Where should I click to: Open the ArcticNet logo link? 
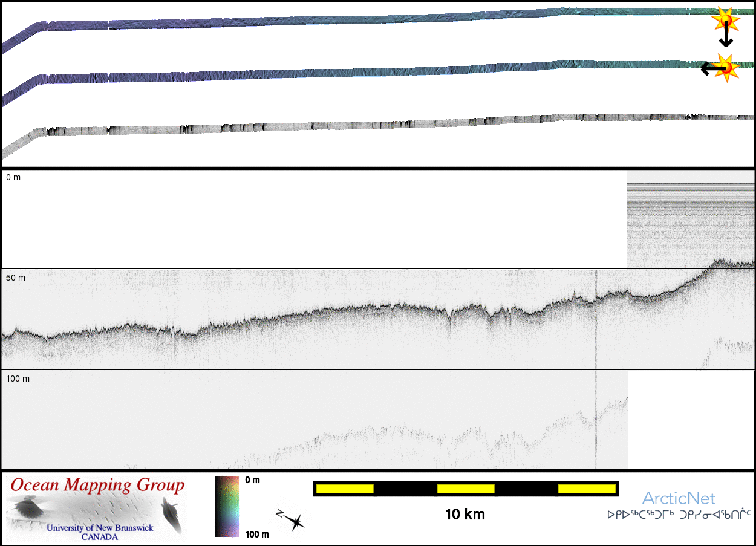pos(678,498)
